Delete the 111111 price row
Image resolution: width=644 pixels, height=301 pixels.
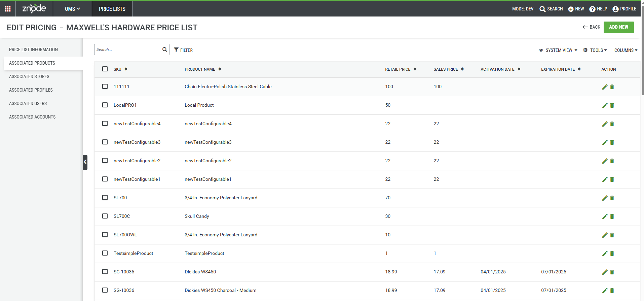[x=612, y=87]
